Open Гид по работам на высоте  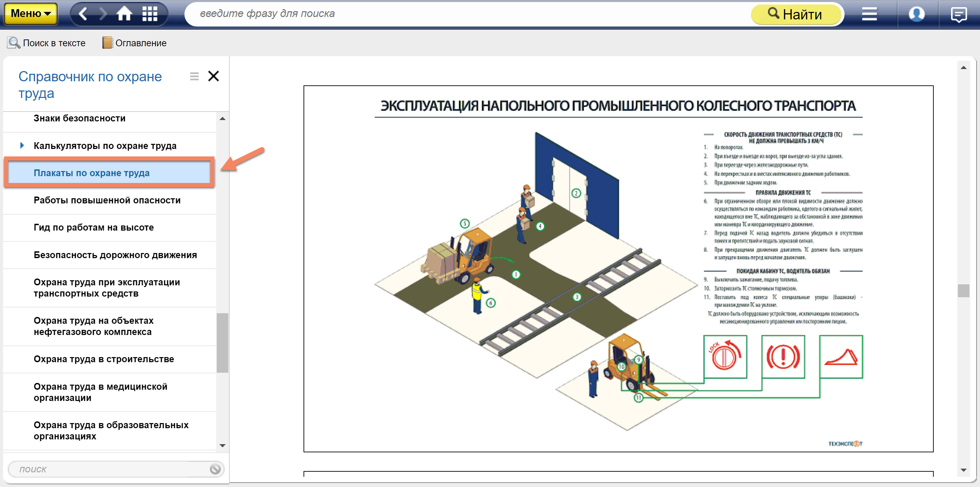110,227
